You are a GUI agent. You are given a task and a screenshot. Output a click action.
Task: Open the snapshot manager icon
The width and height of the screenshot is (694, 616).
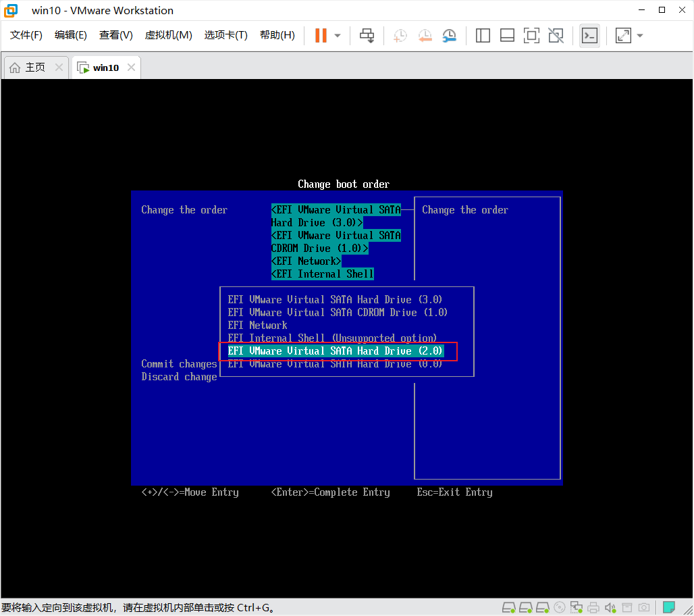[449, 35]
